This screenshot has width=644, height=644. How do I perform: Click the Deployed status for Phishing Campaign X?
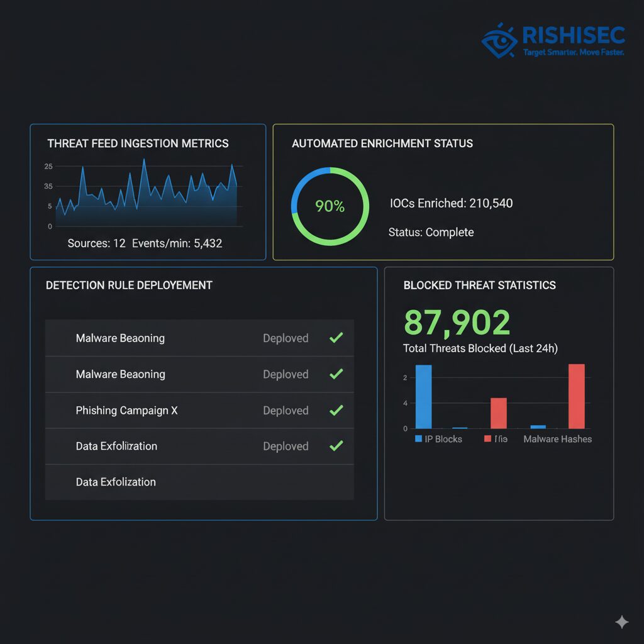pos(286,410)
